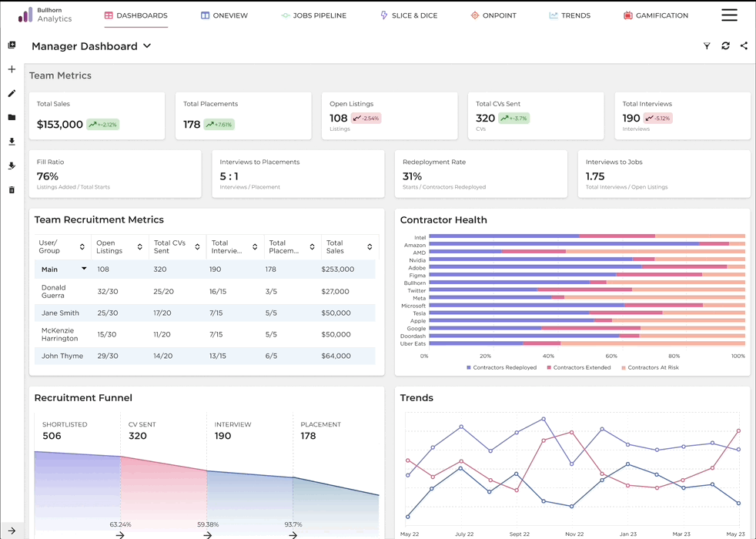
Task: Toggle Contractors Redeployed legend entry
Action: point(501,367)
